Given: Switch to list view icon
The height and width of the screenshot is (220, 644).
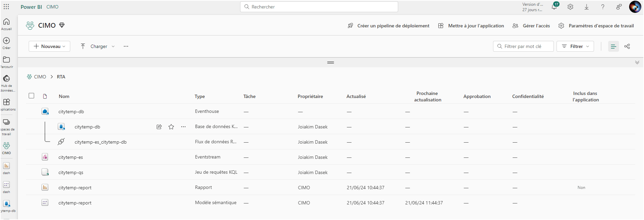Looking at the screenshot, I should coord(614,46).
